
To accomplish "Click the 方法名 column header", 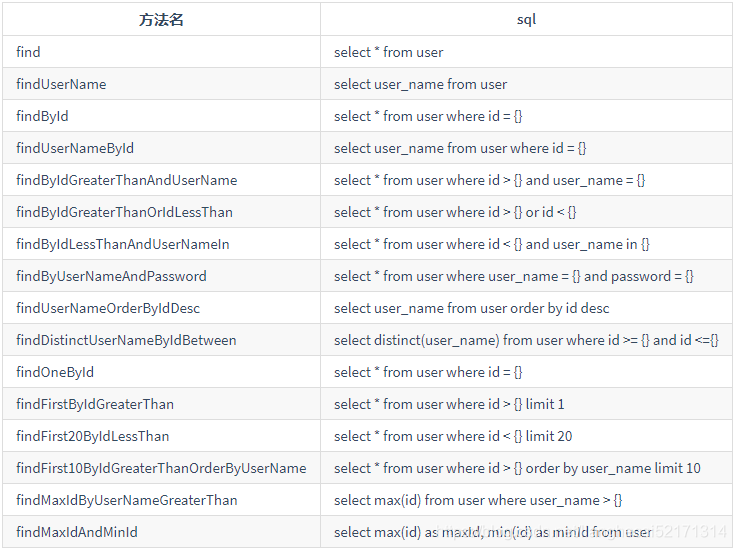I will tap(161, 19).
